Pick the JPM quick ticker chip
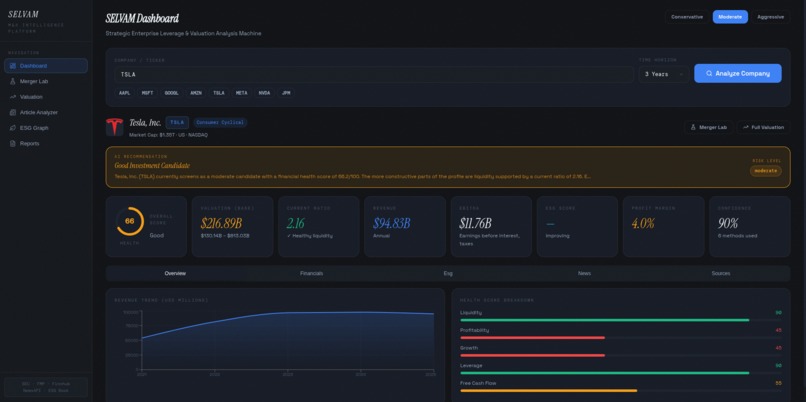 tap(286, 93)
